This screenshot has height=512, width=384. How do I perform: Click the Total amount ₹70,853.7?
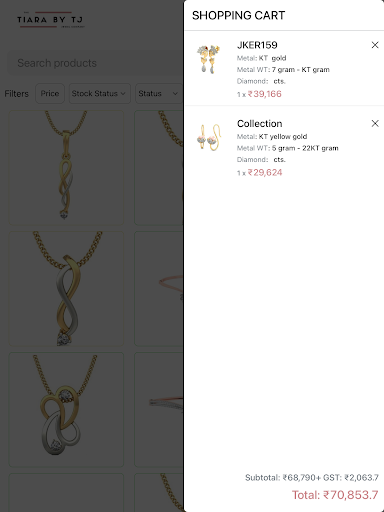(x=335, y=495)
